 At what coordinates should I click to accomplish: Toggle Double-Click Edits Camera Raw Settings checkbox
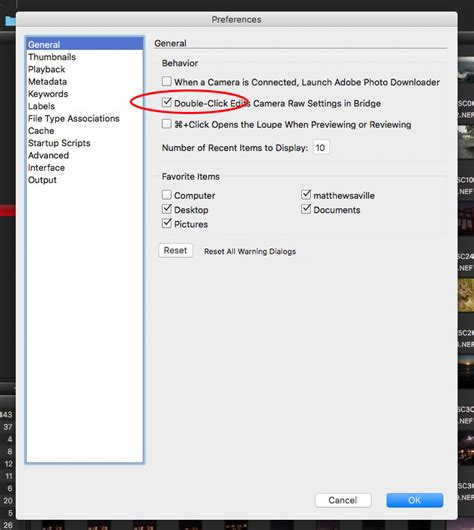pos(166,102)
